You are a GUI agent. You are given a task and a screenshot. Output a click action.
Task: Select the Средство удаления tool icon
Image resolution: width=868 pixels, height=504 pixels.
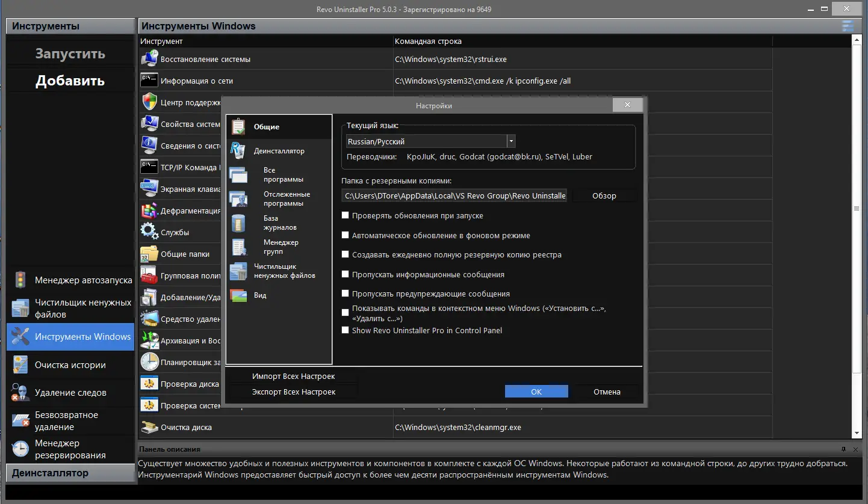point(149,319)
